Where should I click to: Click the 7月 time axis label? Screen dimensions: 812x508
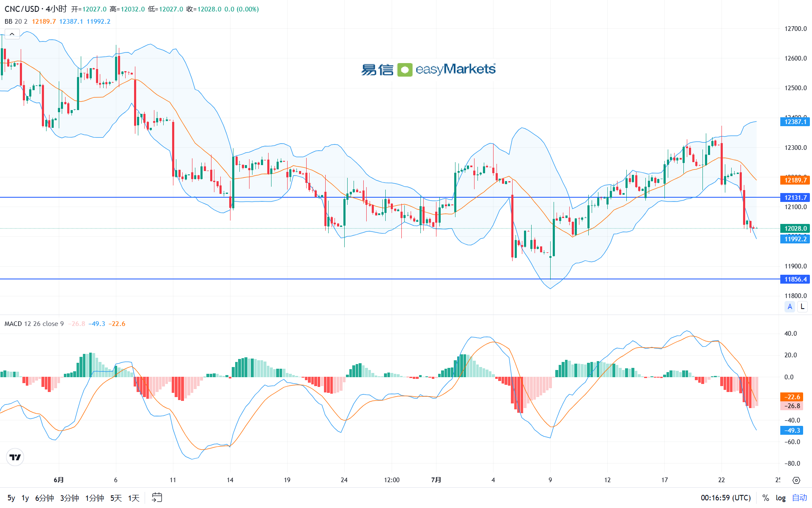(436, 480)
